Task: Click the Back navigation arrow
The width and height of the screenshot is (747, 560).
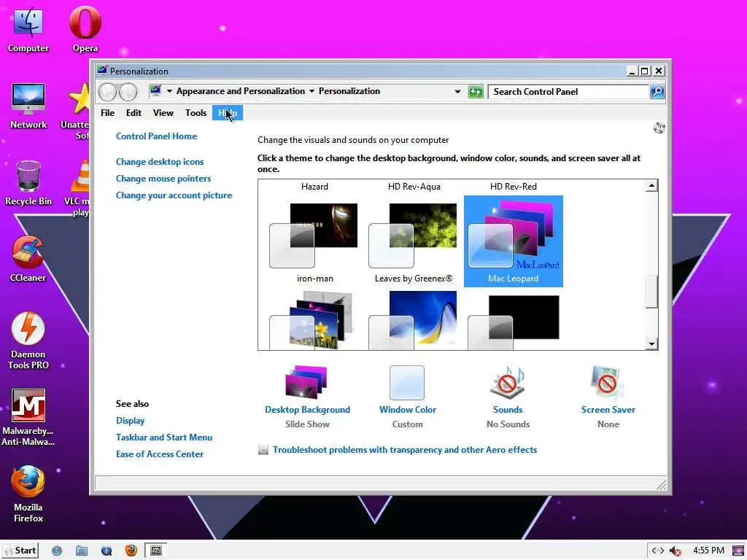Action: [x=108, y=91]
